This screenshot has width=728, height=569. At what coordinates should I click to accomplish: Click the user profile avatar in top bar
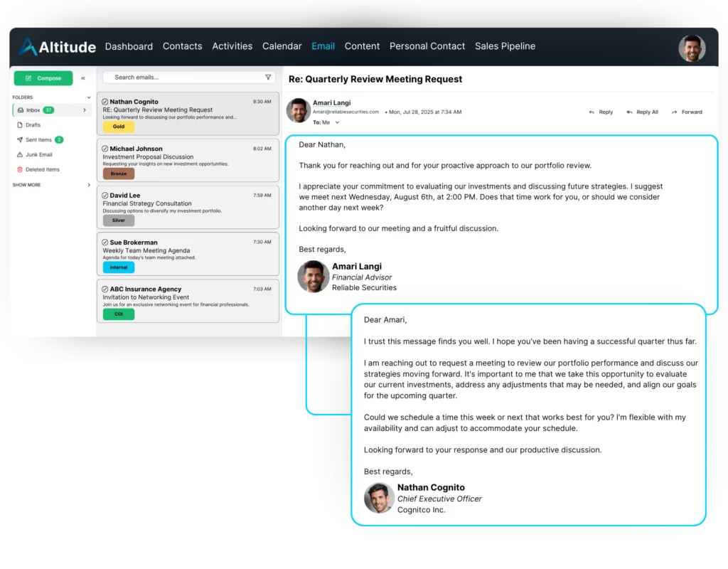(x=692, y=48)
